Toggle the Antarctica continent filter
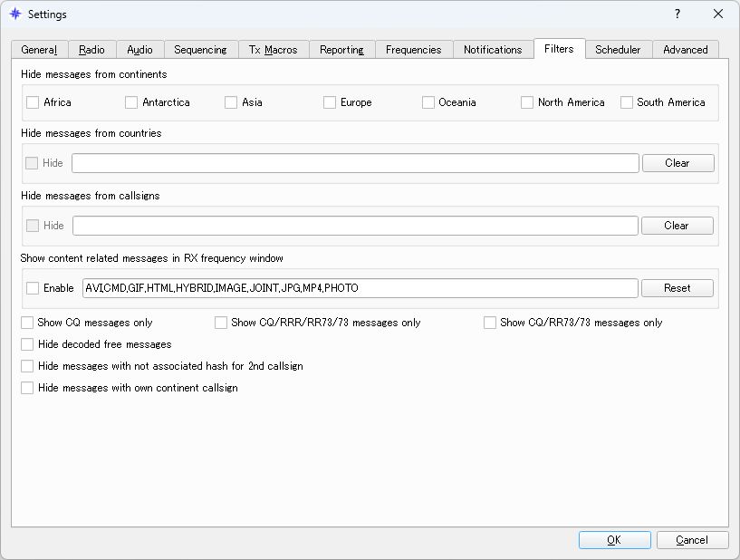Viewport: 740px width, 560px height. 130,102
